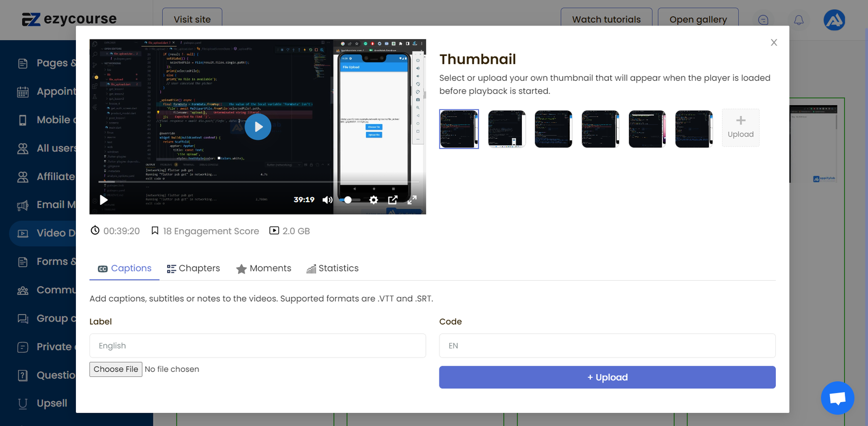Mute the video with the speaker icon
This screenshot has width=868, height=426.
(x=327, y=200)
